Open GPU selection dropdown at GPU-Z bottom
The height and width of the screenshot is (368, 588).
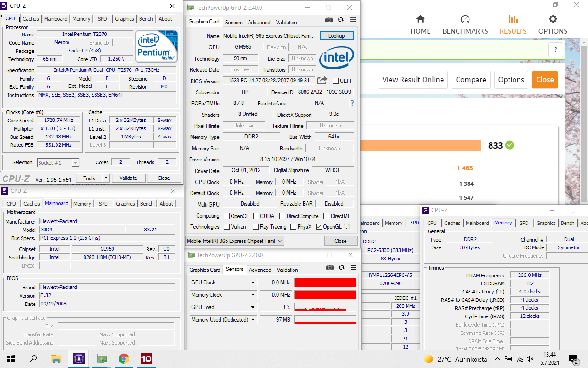point(235,241)
